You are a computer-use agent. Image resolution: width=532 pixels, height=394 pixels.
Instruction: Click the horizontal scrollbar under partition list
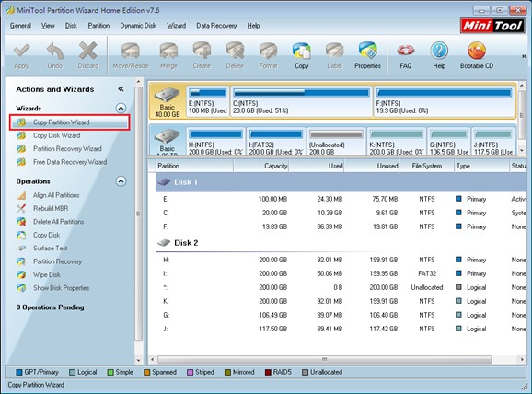click(324, 359)
